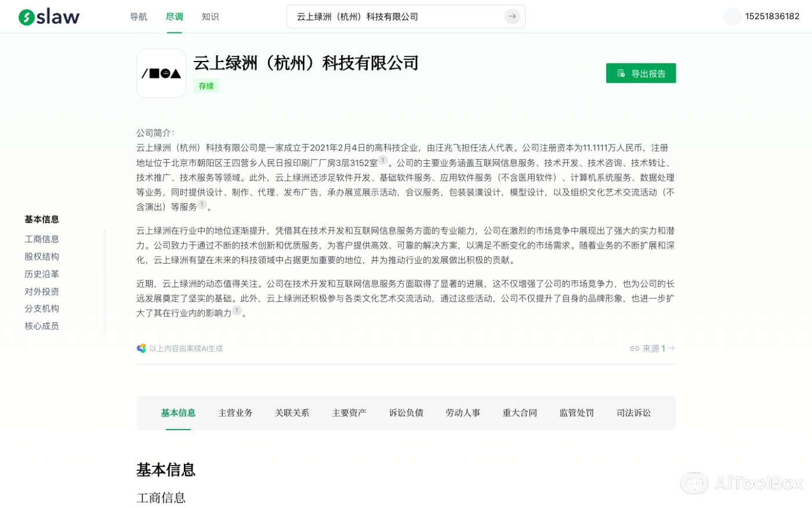This screenshot has height=508, width=812.
Task: Expand the 历史沿革 sidebar section
Action: coord(42,273)
